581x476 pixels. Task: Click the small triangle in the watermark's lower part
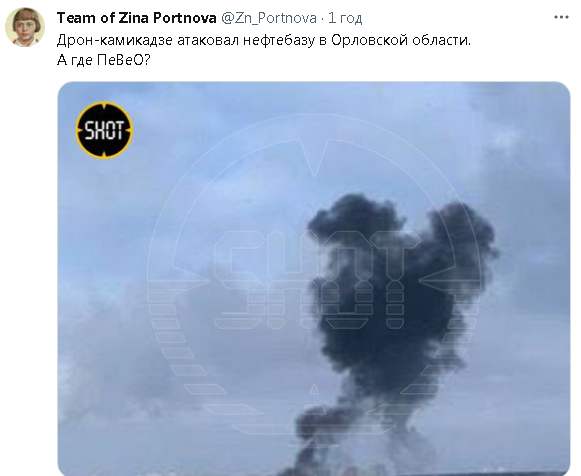(x=314, y=389)
